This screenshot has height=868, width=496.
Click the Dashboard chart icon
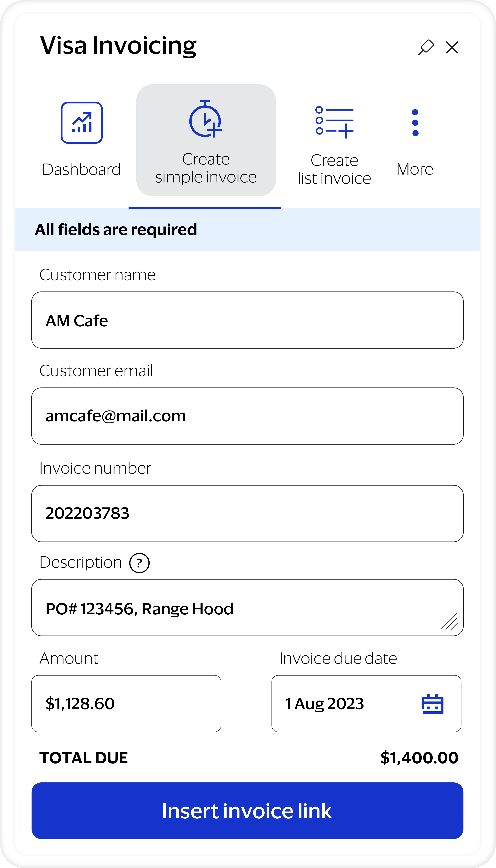(x=82, y=123)
